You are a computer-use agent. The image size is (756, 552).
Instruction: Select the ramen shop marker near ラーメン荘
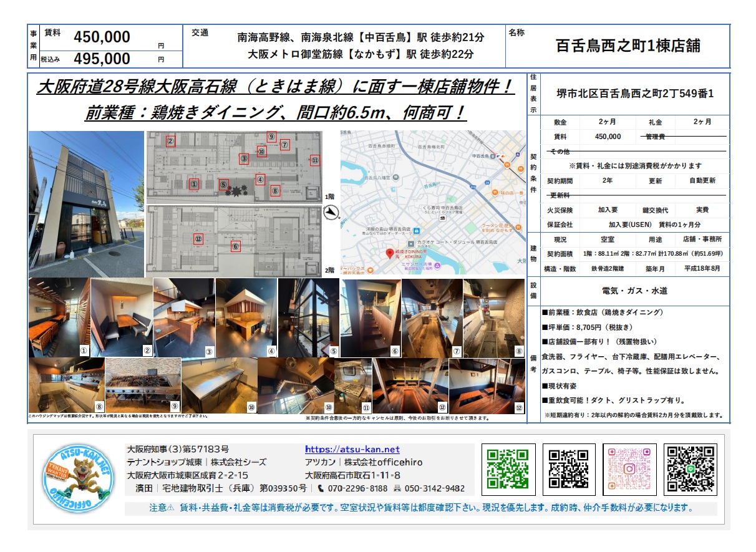[x=518, y=227]
